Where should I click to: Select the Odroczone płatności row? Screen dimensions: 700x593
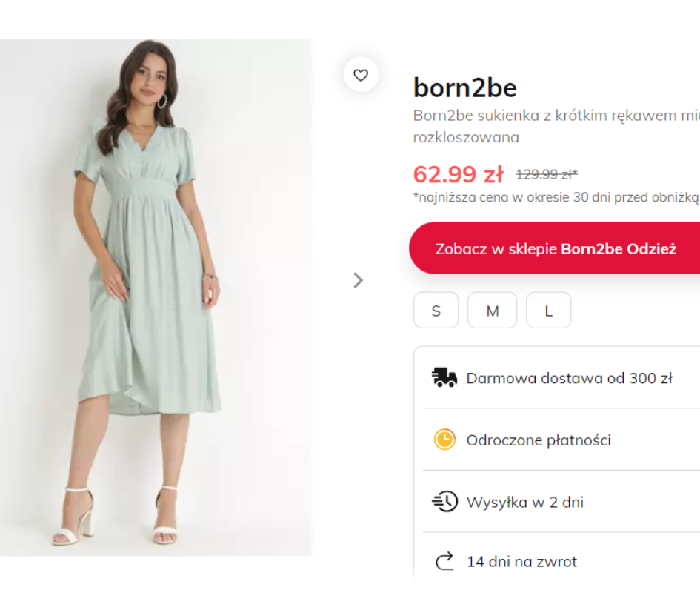tap(539, 440)
